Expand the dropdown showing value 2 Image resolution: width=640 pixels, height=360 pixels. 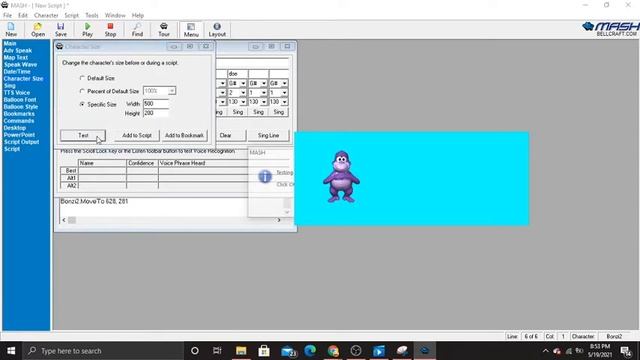pyautogui.click(x=243, y=93)
